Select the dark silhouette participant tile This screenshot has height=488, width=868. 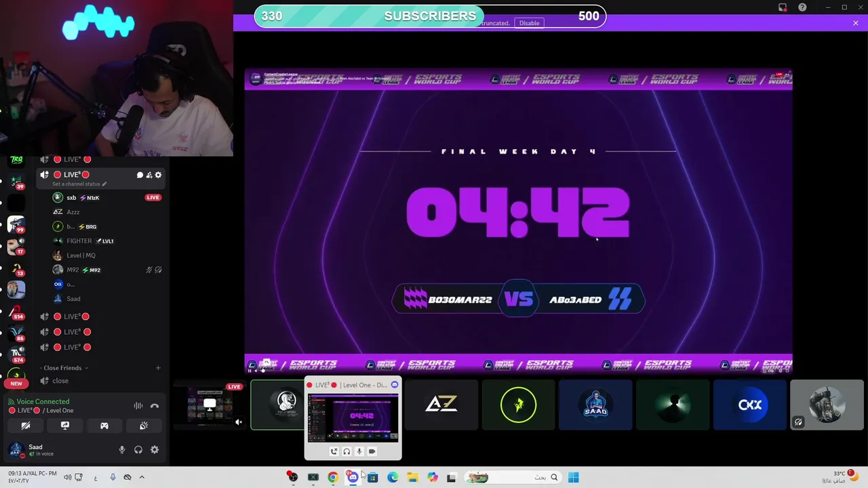(x=673, y=405)
